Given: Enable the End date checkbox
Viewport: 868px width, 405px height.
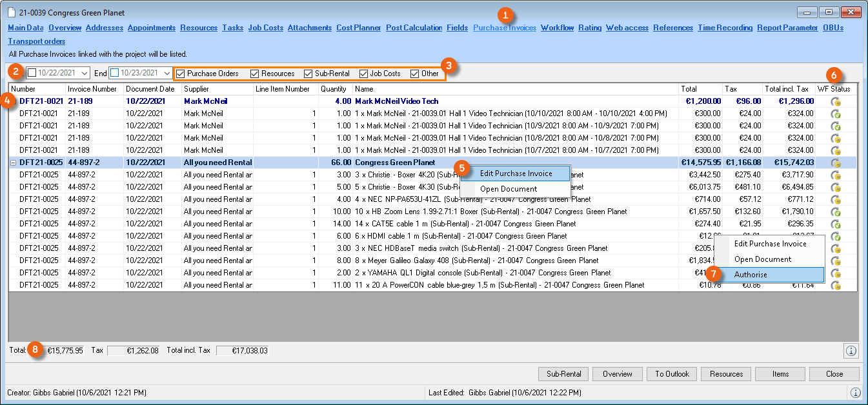Looking at the screenshot, I should tap(114, 74).
